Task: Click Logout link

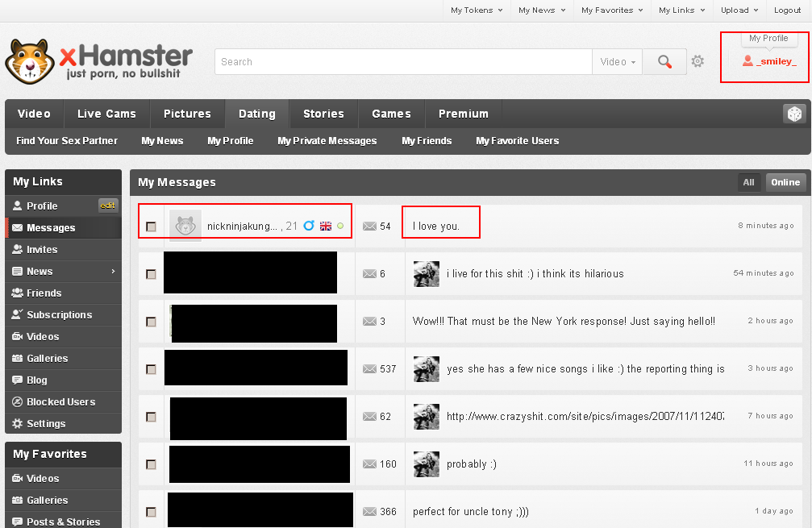Action: [x=787, y=10]
